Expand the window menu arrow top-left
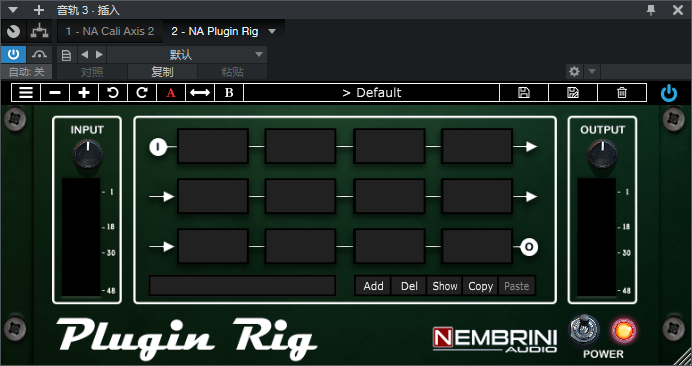 click(14, 10)
